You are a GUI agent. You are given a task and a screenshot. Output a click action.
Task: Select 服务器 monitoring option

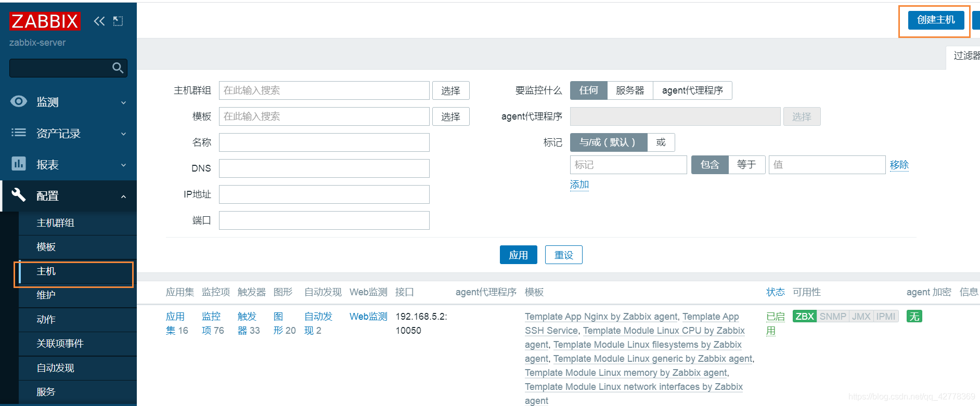coord(630,90)
